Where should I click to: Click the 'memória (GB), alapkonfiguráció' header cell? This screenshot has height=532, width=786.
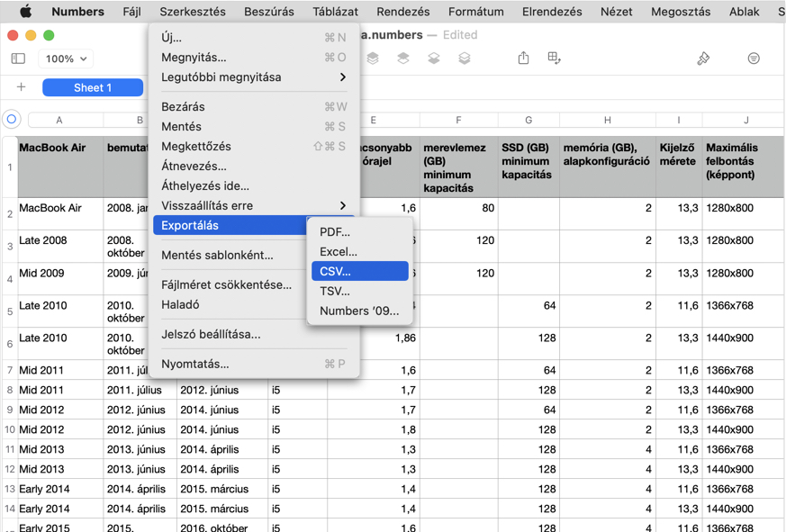pyautogui.click(x=608, y=167)
